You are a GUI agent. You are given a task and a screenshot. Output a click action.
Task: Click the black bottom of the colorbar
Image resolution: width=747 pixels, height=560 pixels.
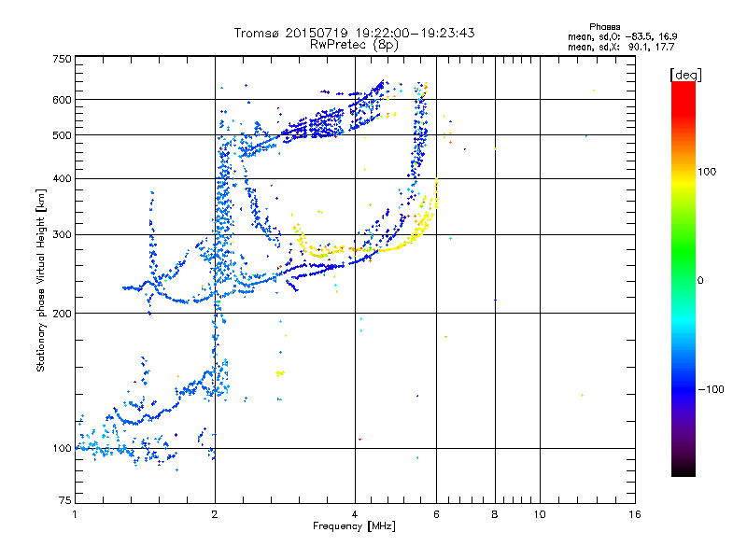pos(684,469)
